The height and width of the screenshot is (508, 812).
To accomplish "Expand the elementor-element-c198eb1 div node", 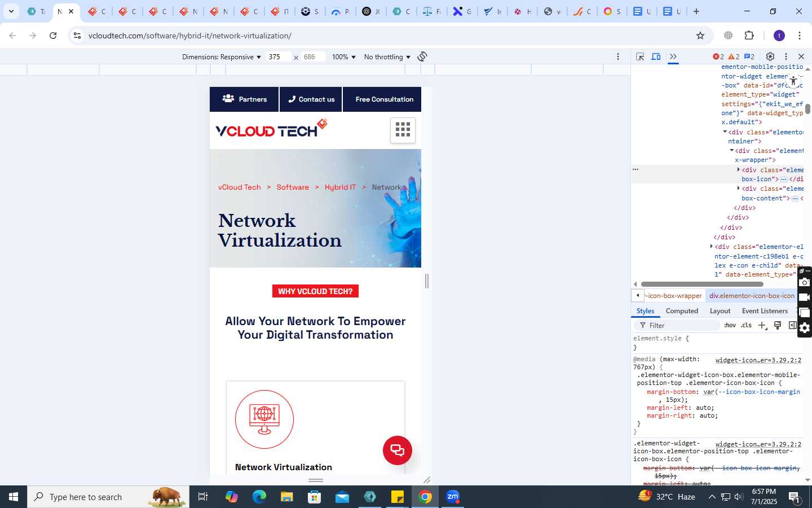I will point(711,247).
